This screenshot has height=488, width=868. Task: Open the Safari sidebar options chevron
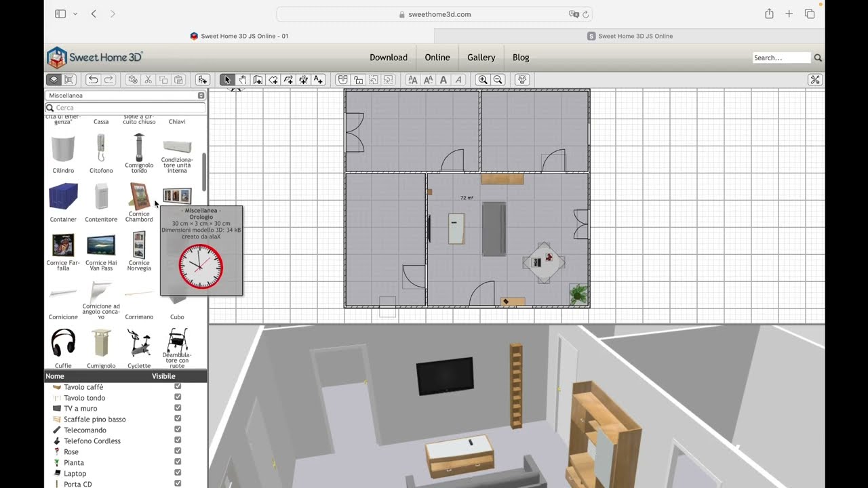point(75,14)
